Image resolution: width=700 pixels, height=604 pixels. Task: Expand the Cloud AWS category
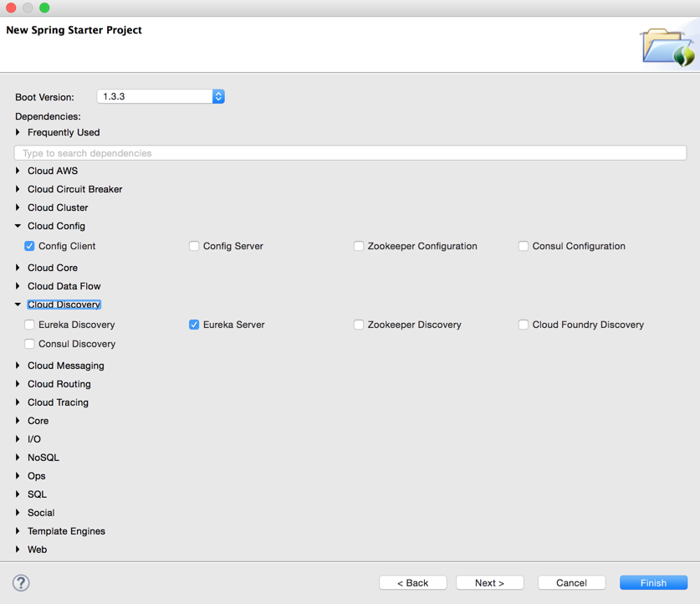click(18, 171)
